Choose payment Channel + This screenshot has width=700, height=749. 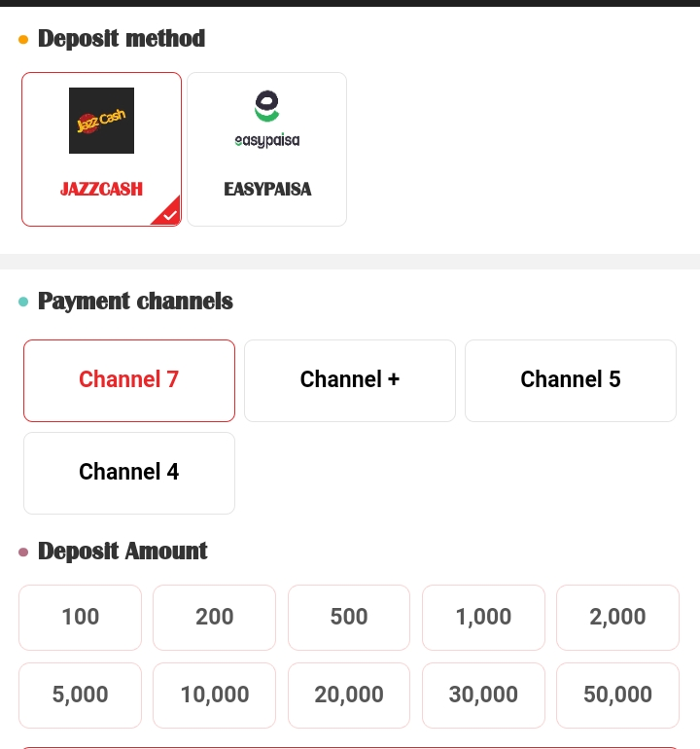coord(350,380)
